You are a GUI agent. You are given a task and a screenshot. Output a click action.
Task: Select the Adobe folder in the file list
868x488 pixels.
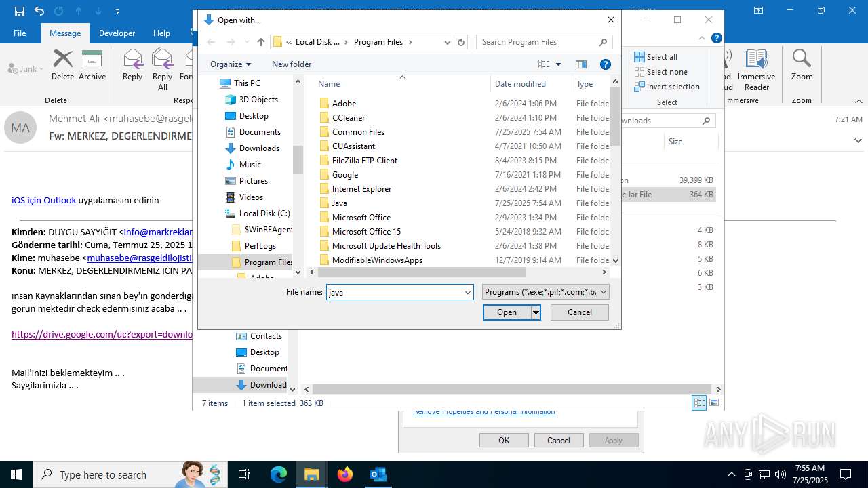(344, 104)
